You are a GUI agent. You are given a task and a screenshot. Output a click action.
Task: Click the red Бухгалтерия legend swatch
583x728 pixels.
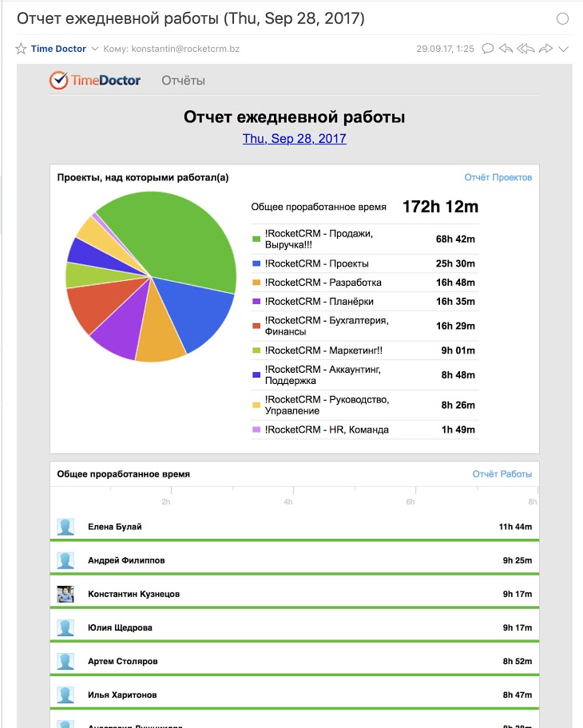pos(256,326)
